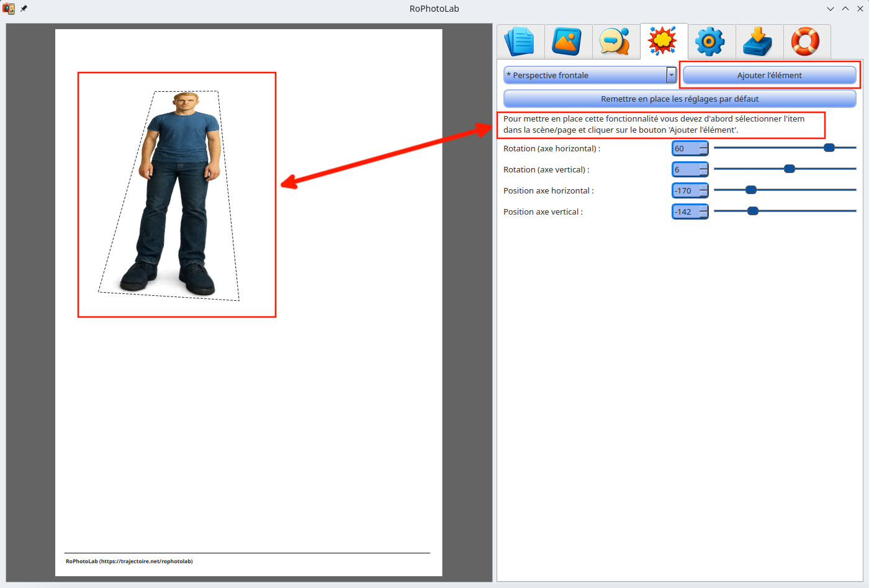Open the blue gear settings tab

711,42
